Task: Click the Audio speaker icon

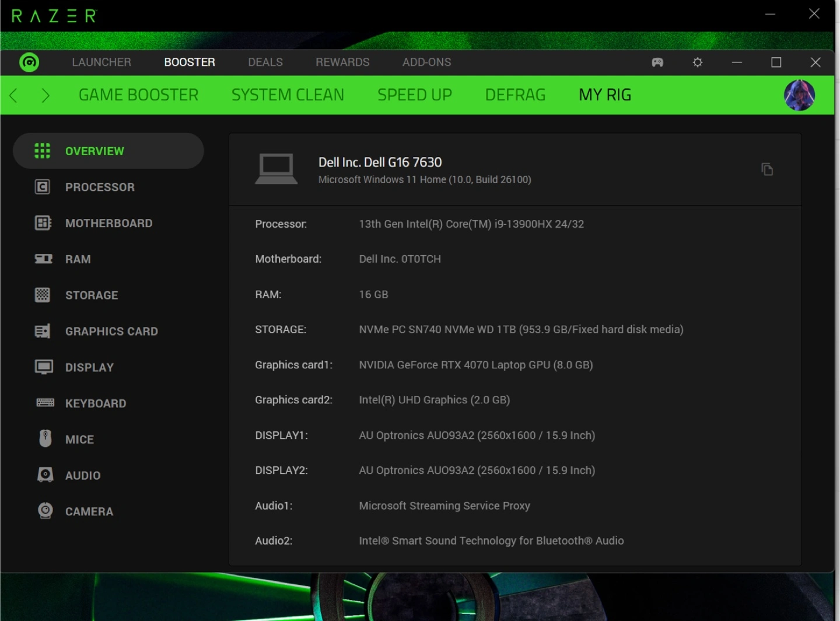Action: coord(45,475)
